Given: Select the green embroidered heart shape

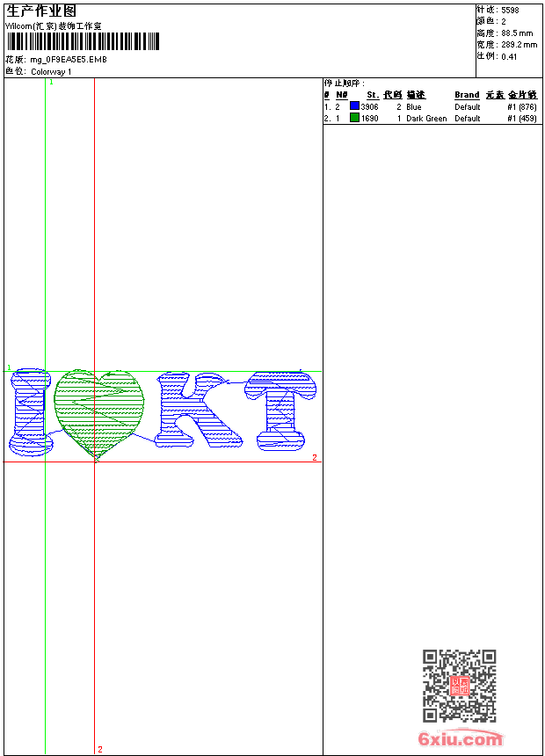Looking at the screenshot, I should click(x=98, y=414).
